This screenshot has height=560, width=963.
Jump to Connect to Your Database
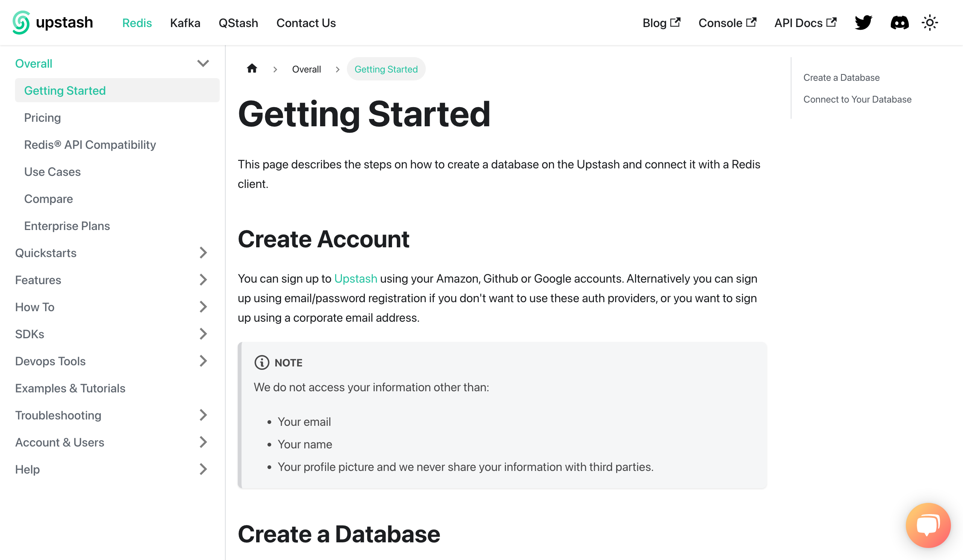857,99
